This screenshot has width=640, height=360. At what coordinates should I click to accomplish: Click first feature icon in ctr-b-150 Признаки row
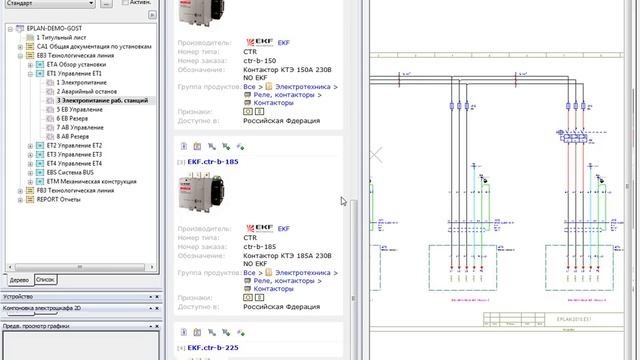pyautogui.click(x=248, y=111)
